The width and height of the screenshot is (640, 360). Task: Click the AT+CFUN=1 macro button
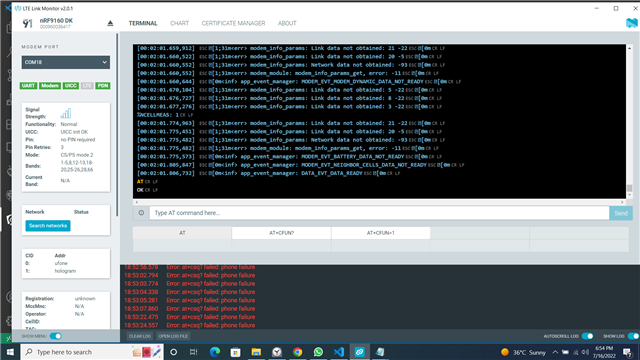point(380,233)
